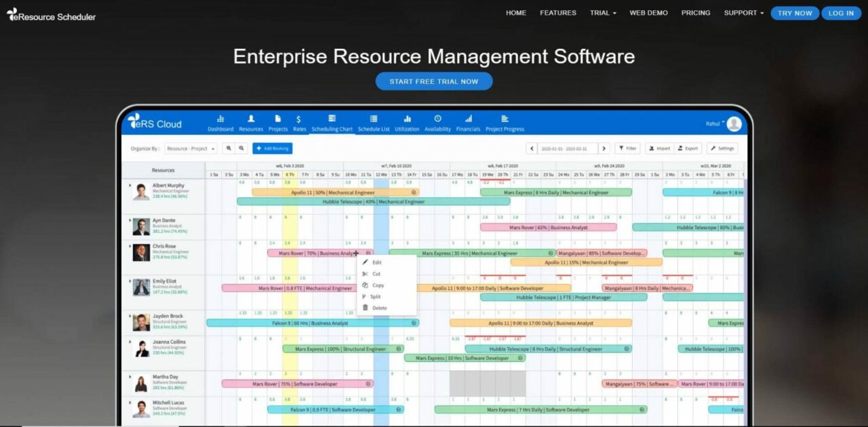The height and width of the screenshot is (427, 868).
Task: Click the Export button
Action: [687, 148]
